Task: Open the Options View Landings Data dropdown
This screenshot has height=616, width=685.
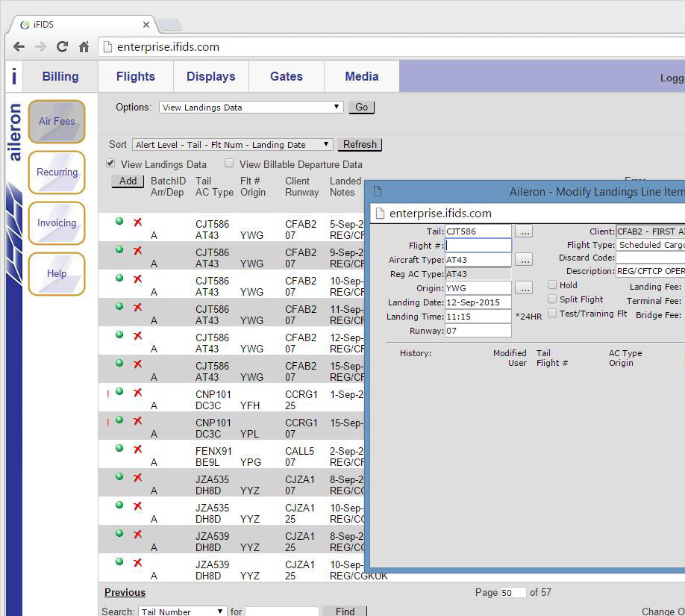Action: coord(251,107)
